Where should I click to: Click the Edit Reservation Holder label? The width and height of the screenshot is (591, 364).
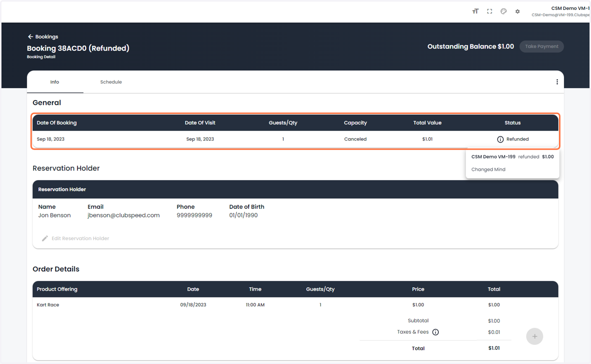click(80, 239)
